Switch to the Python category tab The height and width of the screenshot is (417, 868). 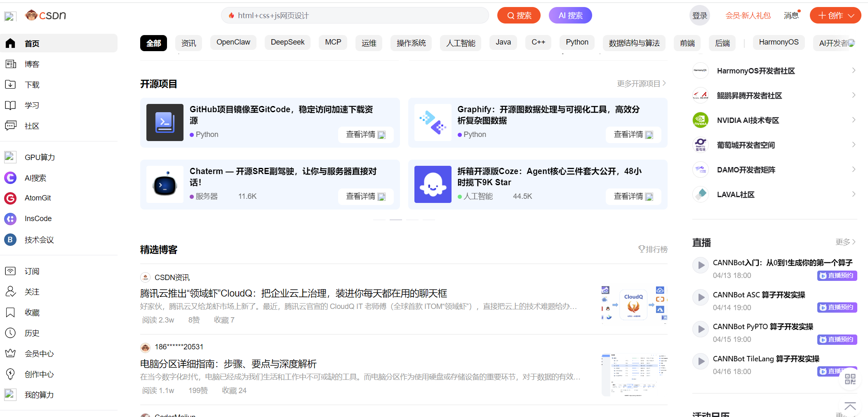tap(576, 42)
